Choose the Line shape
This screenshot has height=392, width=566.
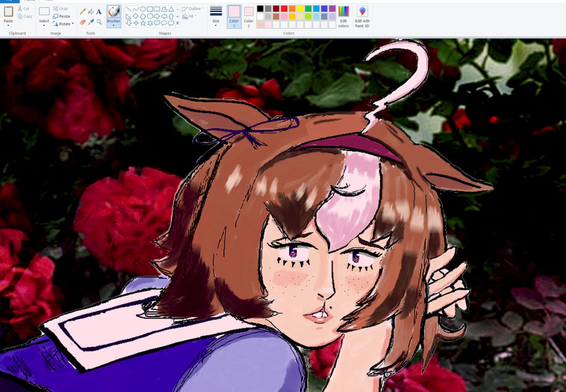click(129, 9)
